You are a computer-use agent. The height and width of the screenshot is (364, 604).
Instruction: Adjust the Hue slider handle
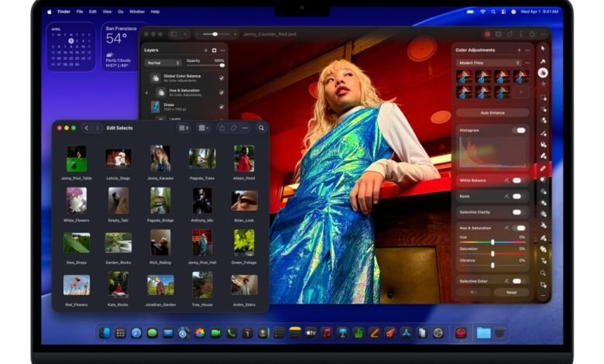[x=492, y=242]
